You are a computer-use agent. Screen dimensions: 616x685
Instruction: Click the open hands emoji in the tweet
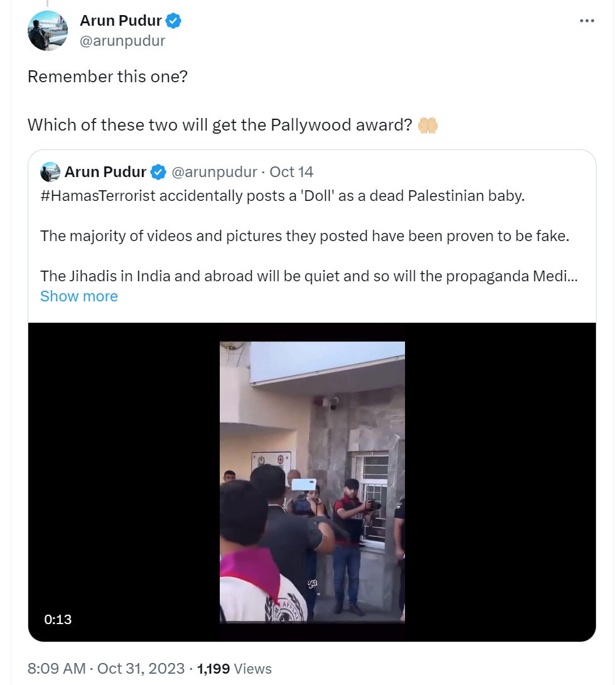428,126
